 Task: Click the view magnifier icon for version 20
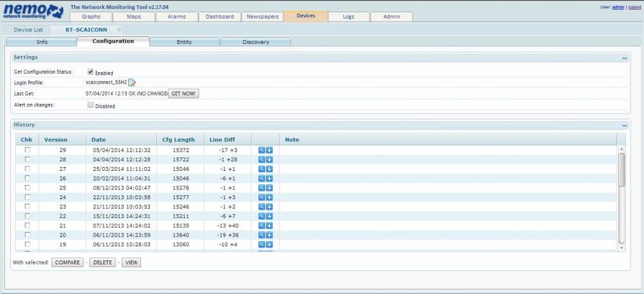(x=261, y=235)
